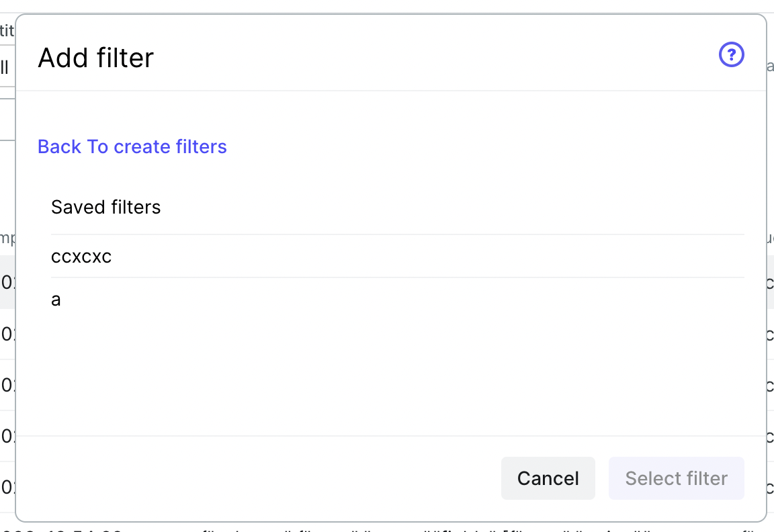Click the II control at the left edge
The image size is (774, 532).
click(5, 67)
